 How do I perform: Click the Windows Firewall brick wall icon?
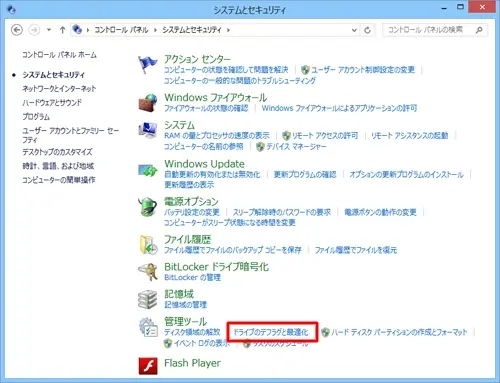148,102
